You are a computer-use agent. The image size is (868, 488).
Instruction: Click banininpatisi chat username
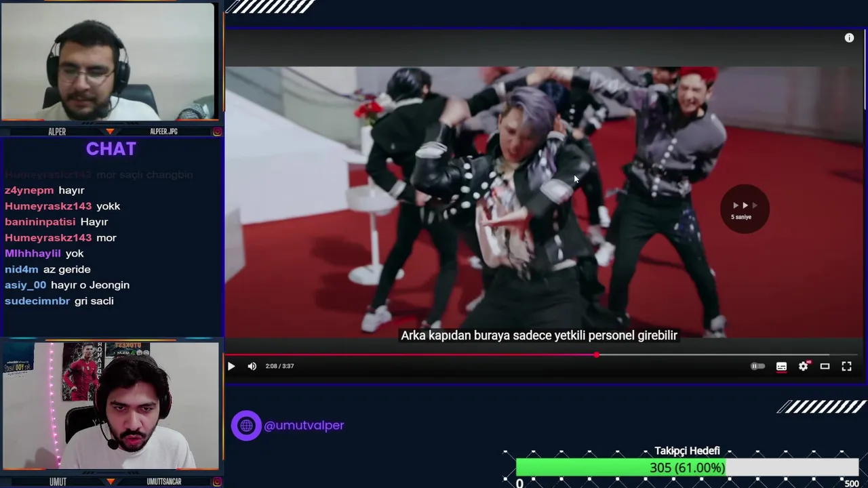[40, 222]
